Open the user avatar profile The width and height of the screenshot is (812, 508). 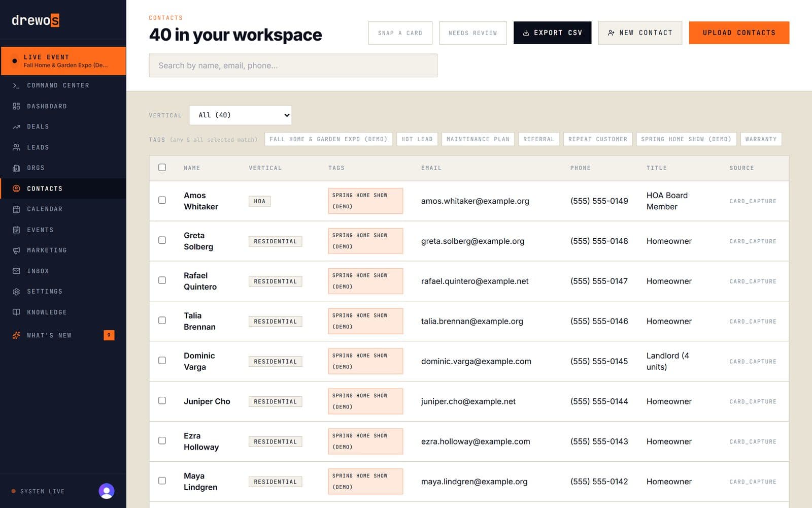point(107,491)
